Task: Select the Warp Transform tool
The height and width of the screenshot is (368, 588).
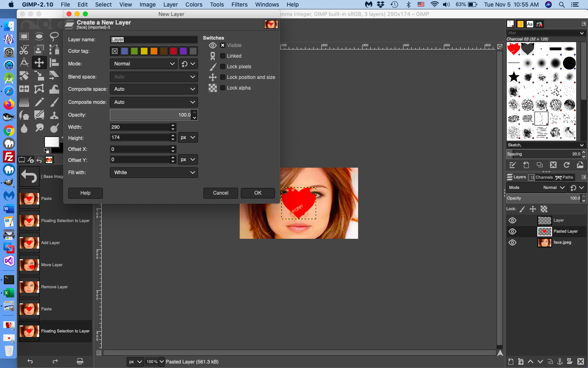Action: (x=54, y=89)
